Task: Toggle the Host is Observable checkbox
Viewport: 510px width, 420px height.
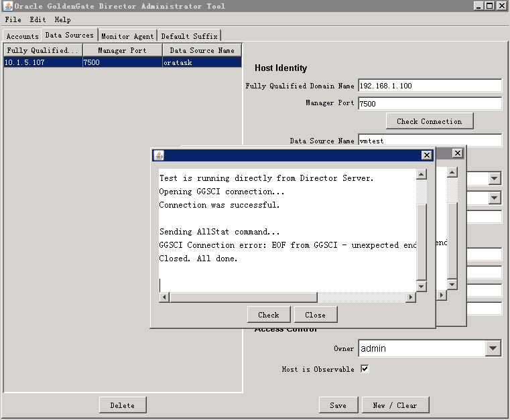Action: click(365, 368)
